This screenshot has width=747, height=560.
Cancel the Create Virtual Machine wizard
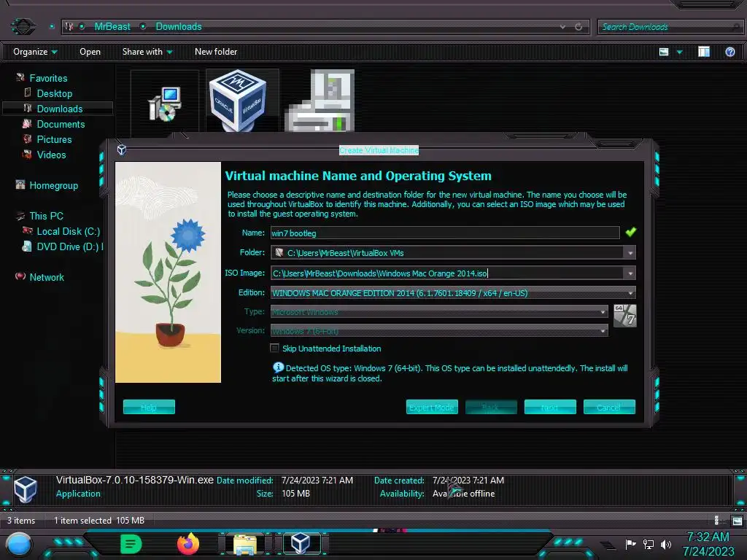(609, 407)
